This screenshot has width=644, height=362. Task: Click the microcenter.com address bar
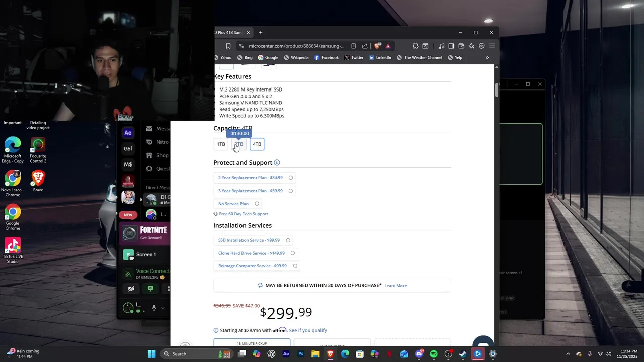pos(296,46)
